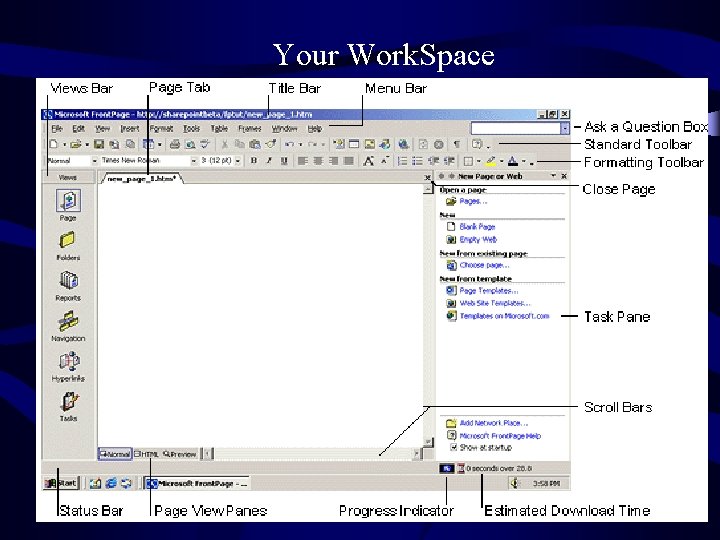Image resolution: width=720 pixels, height=540 pixels.
Task: Save the page with the diskette icon
Action: pyautogui.click(x=99, y=144)
